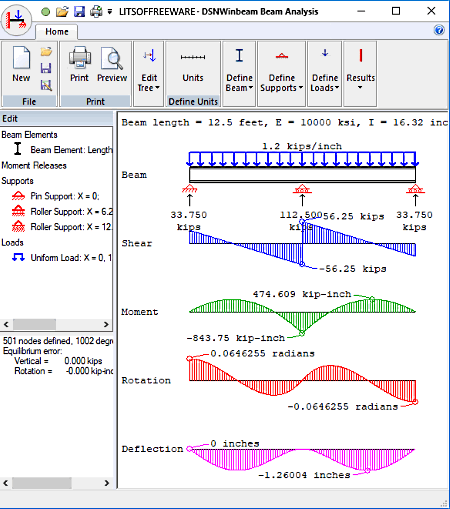The height and width of the screenshot is (509, 450).
Task: Click 'Vertical = 0.000 kips' text
Action: click(58, 361)
